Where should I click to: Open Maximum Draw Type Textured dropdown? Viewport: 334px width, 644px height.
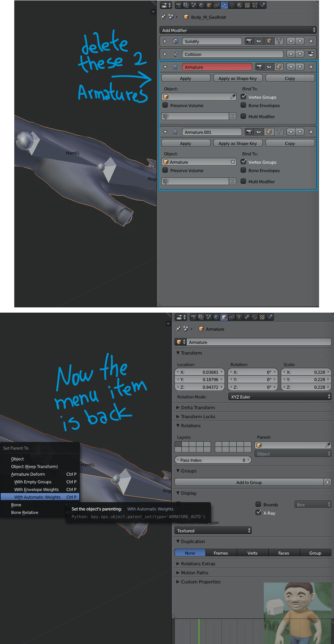tap(213, 531)
